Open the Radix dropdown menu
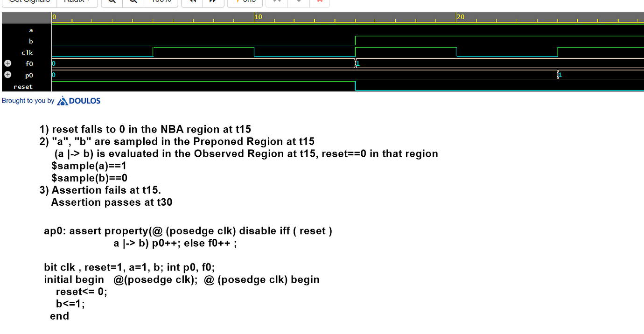644x334 pixels. (77, 2)
